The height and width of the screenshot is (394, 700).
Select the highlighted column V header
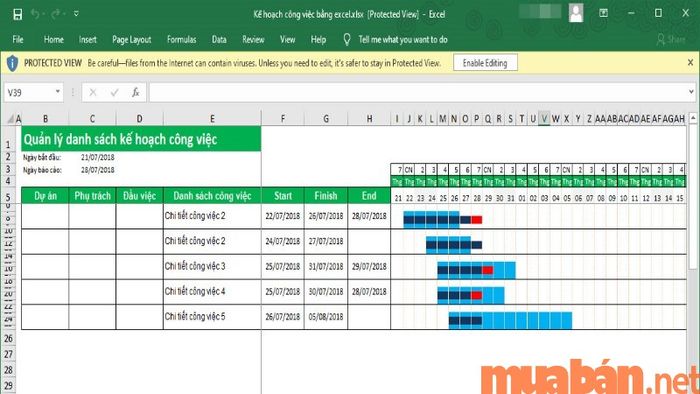(544, 119)
